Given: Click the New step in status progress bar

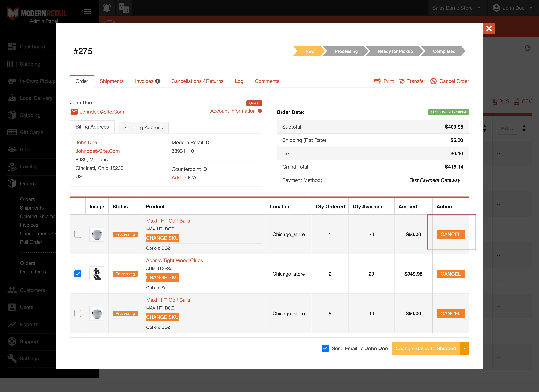Looking at the screenshot, I should tap(310, 51).
